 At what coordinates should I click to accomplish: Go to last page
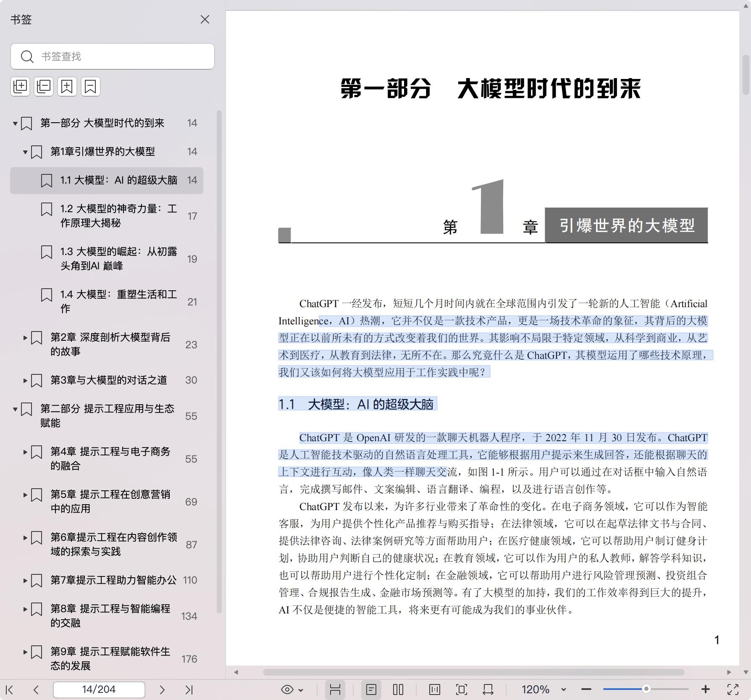189,689
